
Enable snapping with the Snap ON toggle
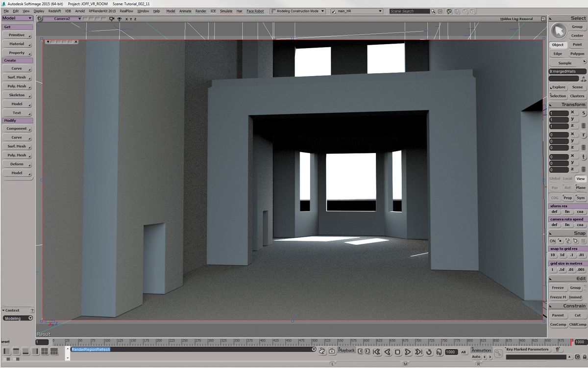[553, 240]
